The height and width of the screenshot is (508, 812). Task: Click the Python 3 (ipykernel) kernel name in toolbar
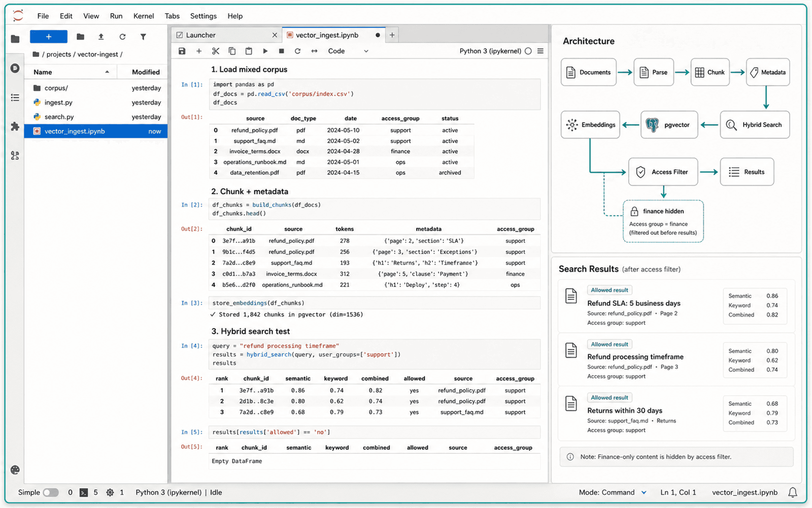tap(490, 51)
